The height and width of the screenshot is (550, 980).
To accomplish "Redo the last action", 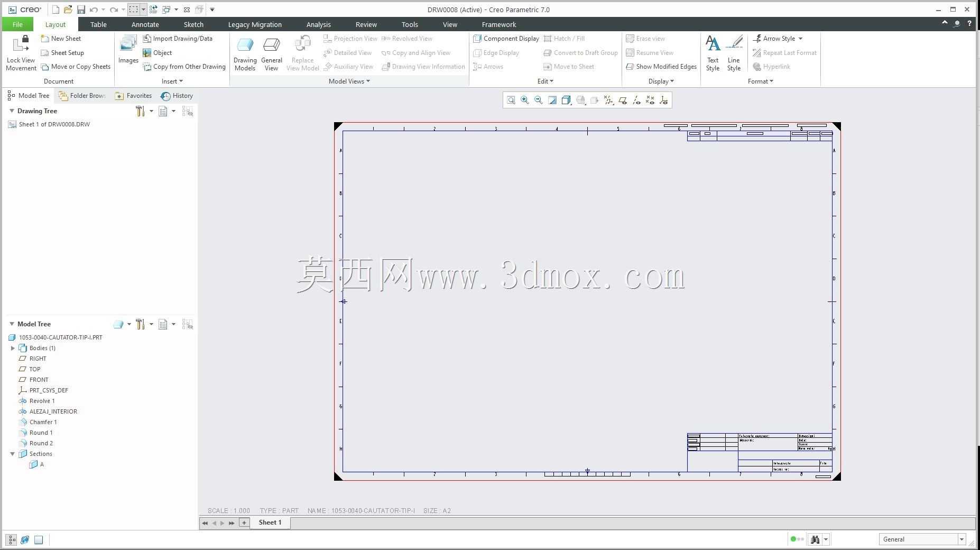I will click(114, 10).
